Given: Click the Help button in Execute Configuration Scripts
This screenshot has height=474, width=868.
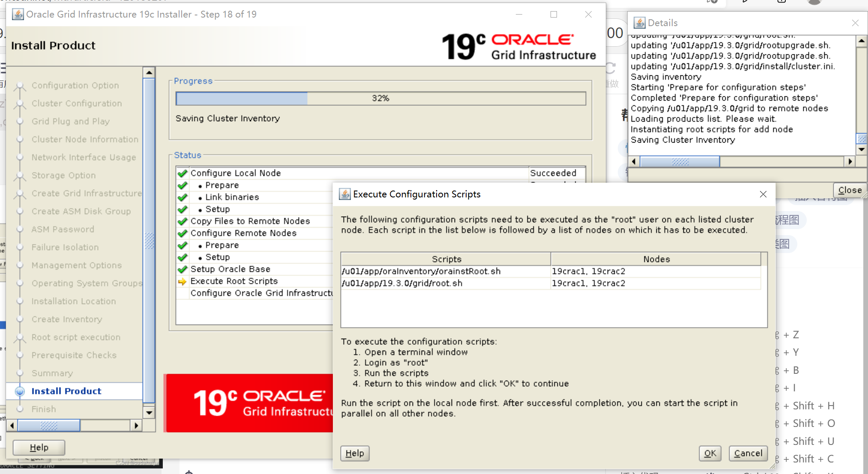Looking at the screenshot, I should pos(354,453).
